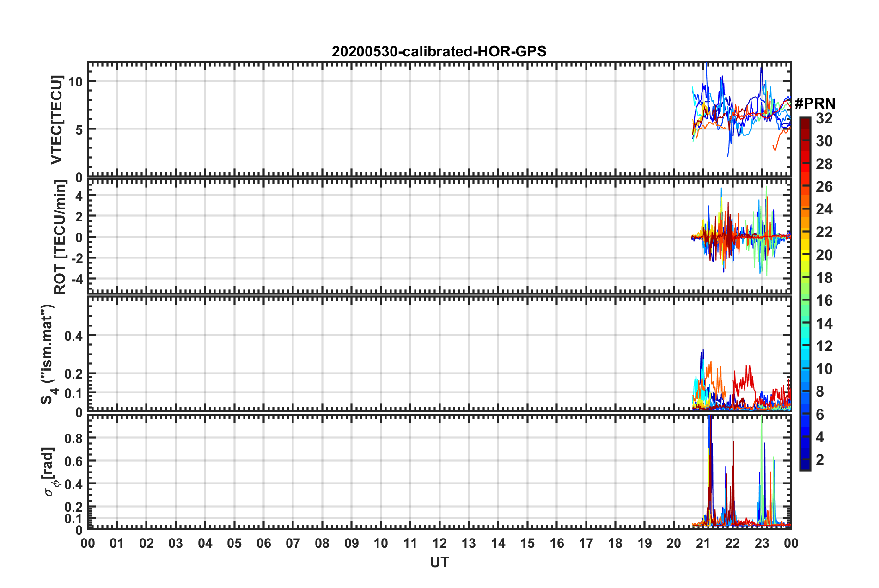Select the "28" label on PRN colorbar

824,164
